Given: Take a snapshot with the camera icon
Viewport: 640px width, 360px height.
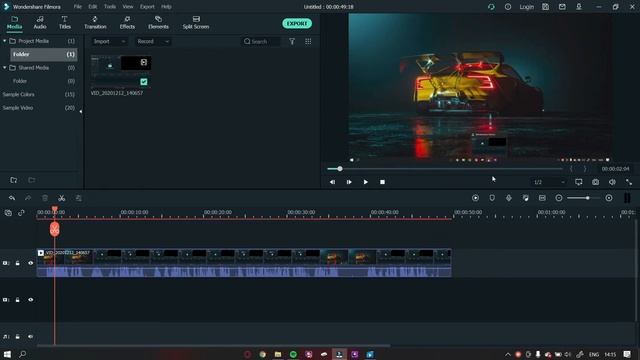Looking at the screenshot, I should click(x=596, y=182).
